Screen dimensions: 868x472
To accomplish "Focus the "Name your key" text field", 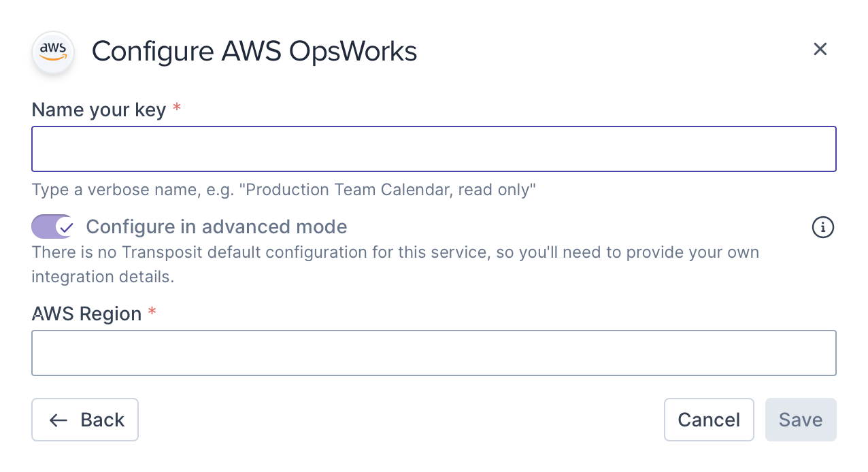I will (433, 149).
